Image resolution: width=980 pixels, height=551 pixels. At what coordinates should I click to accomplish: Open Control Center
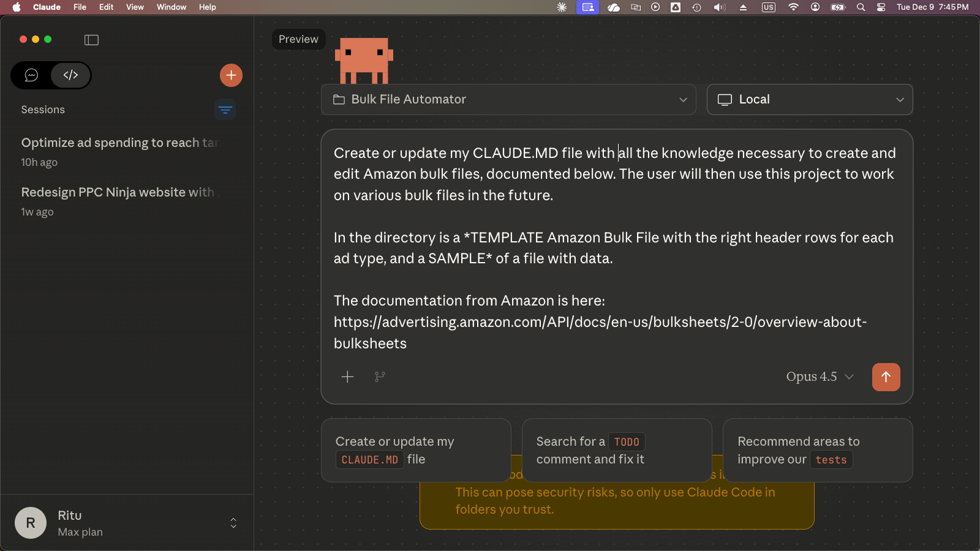[881, 7]
